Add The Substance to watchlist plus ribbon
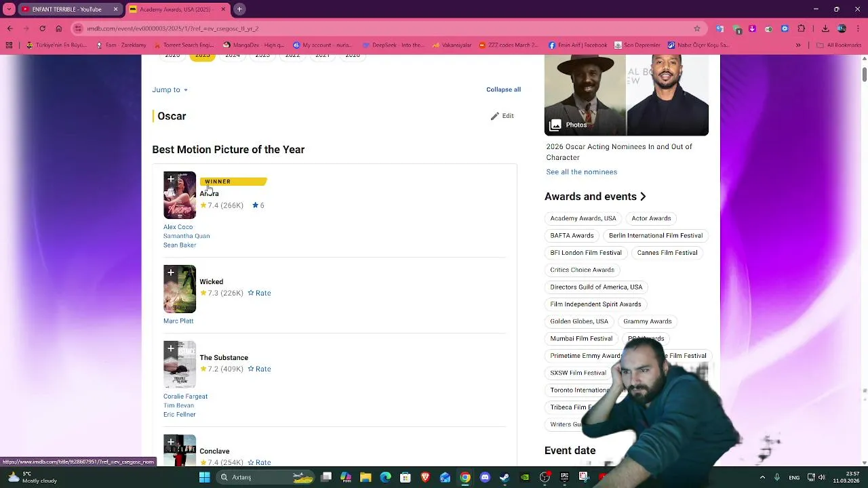The width and height of the screenshot is (868, 488). tap(171, 349)
